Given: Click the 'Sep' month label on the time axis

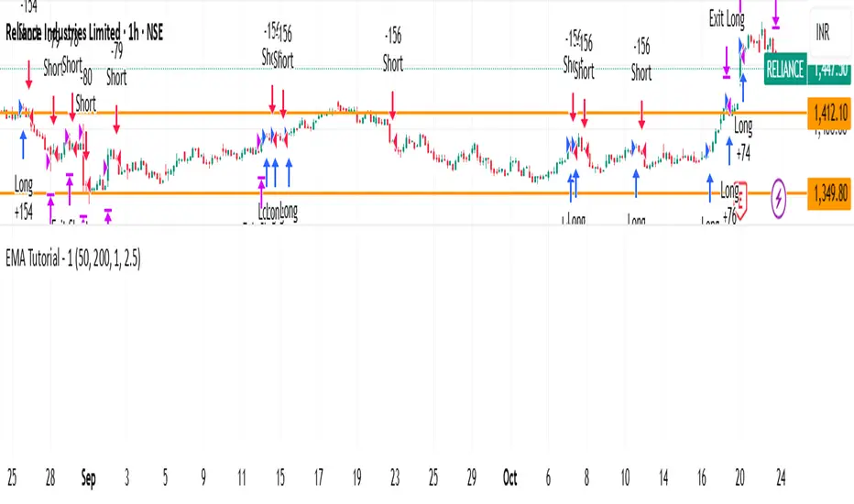Looking at the screenshot, I should [x=88, y=478].
